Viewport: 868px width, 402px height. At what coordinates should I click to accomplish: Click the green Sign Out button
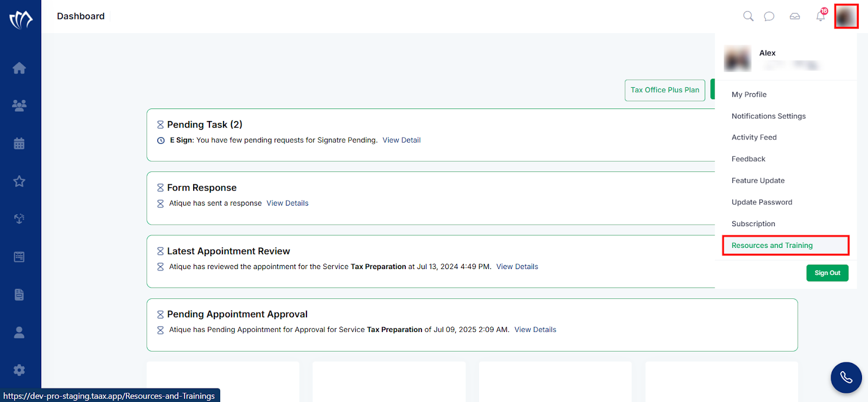[827, 273]
